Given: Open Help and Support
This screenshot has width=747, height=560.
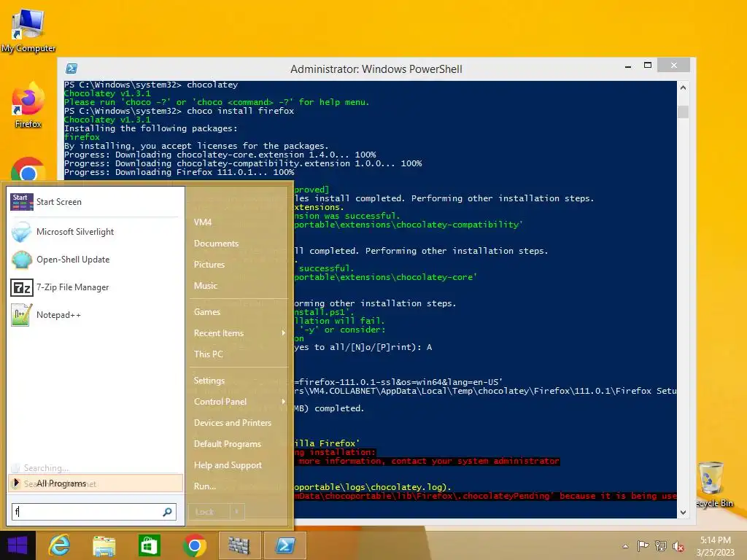Looking at the screenshot, I should [228, 465].
